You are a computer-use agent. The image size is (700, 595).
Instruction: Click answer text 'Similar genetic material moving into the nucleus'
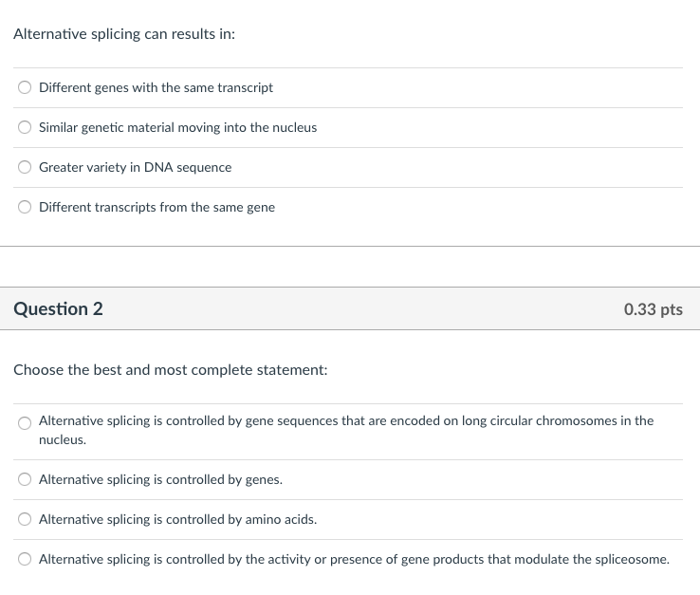(177, 127)
